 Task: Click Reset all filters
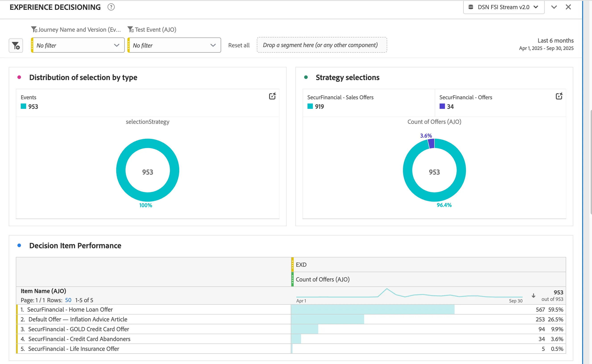(x=239, y=45)
